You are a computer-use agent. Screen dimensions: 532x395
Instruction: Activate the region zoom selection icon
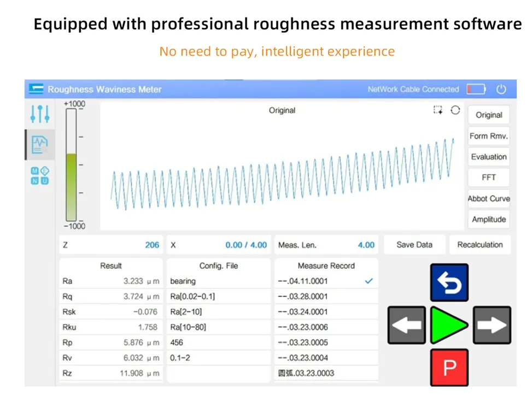[437, 110]
